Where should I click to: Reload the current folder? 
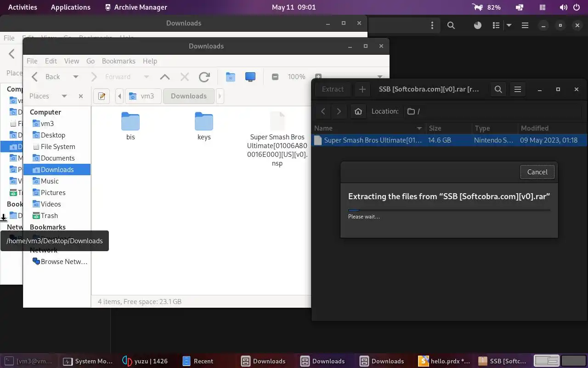tap(204, 77)
